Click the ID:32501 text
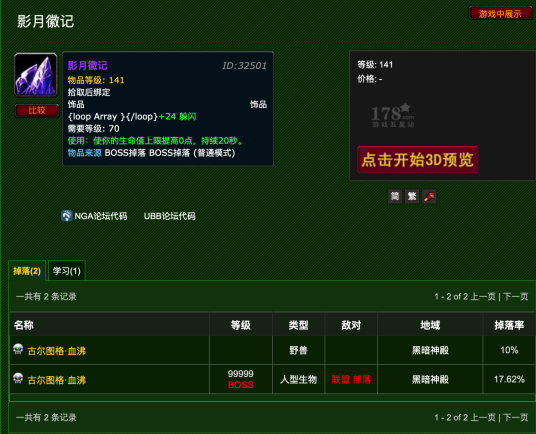The width and height of the screenshot is (536, 434). [x=244, y=66]
